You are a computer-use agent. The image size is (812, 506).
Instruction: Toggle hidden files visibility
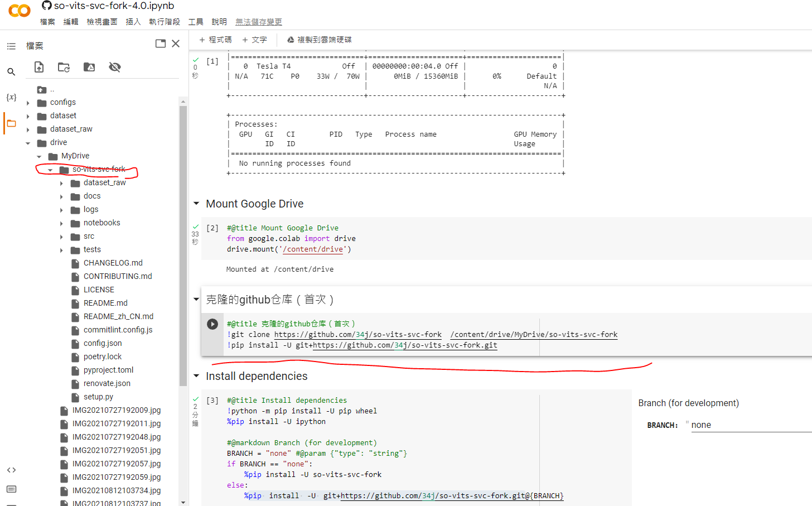coord(114,66)
